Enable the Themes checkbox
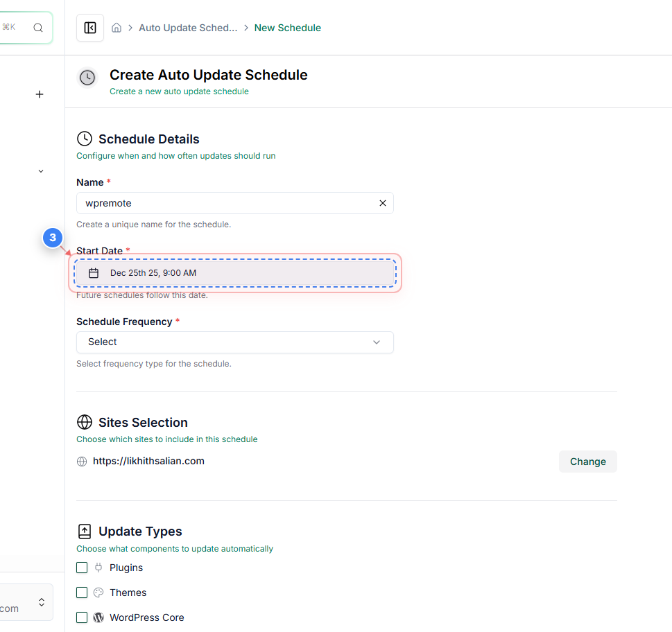The height and width of the screenshot is (632, 672). pos(82,592)
